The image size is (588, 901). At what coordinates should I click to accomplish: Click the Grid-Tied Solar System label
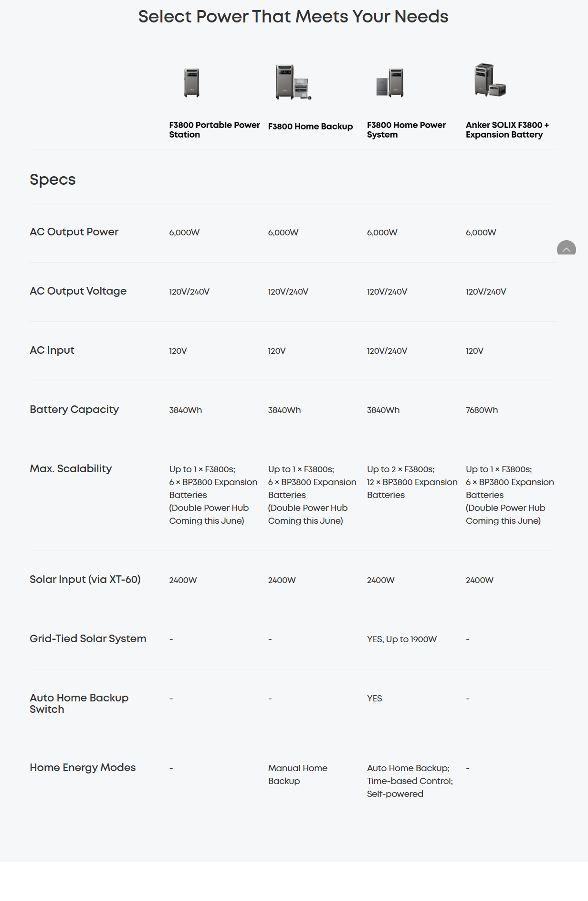88,639
